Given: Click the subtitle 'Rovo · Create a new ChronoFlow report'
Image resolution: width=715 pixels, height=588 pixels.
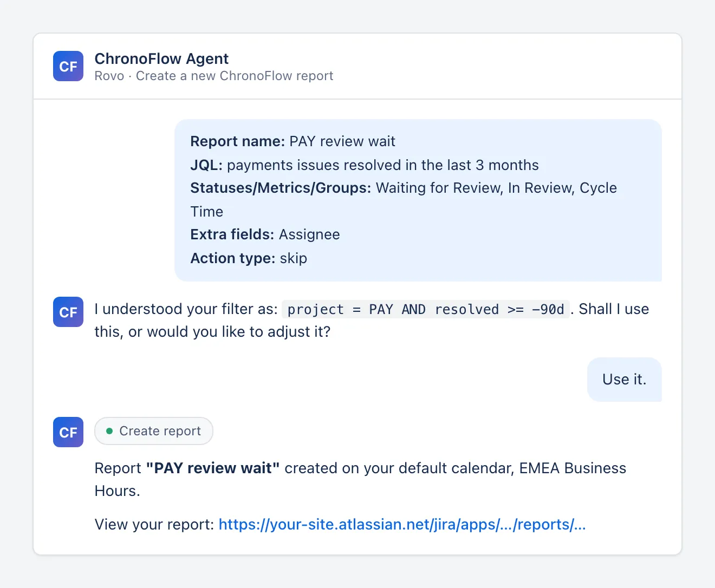Looking at the screenshot, I should click(213, 76).
